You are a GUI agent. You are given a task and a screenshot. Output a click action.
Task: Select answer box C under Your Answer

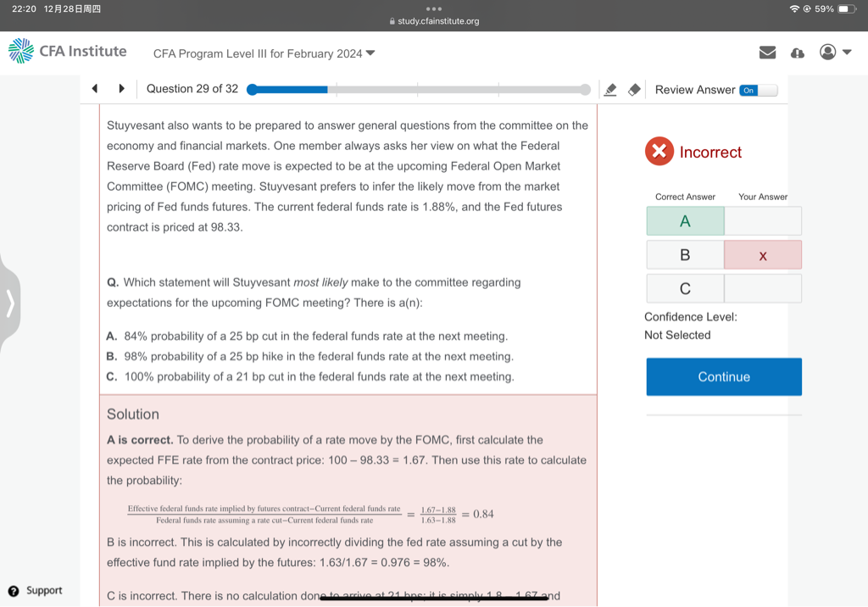(762, 289)
